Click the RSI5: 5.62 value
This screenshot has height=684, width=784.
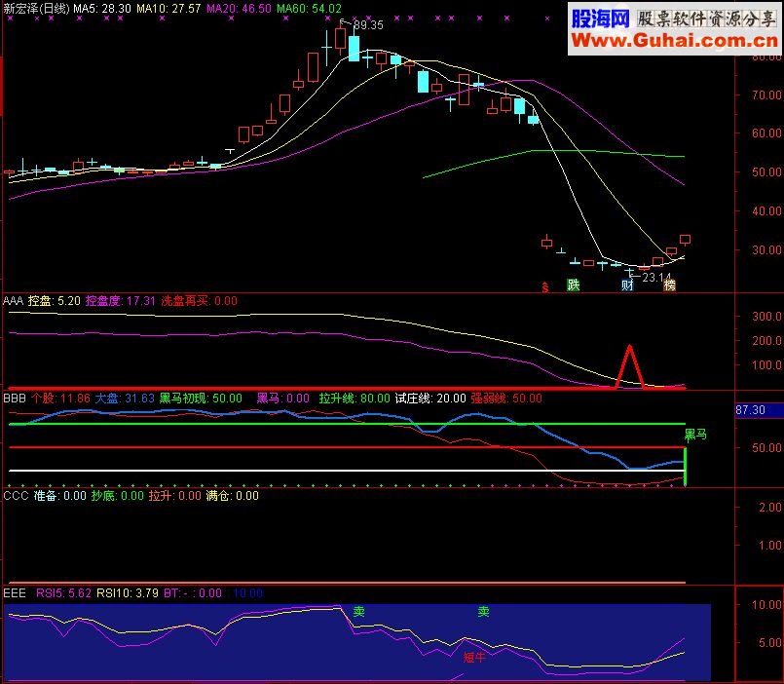tap(63, 593)
